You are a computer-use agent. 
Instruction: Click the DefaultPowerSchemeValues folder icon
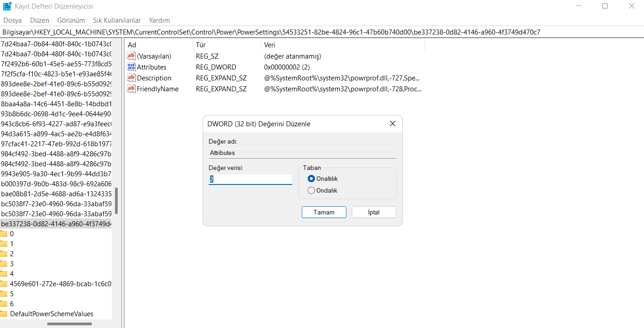pos(4,314)
